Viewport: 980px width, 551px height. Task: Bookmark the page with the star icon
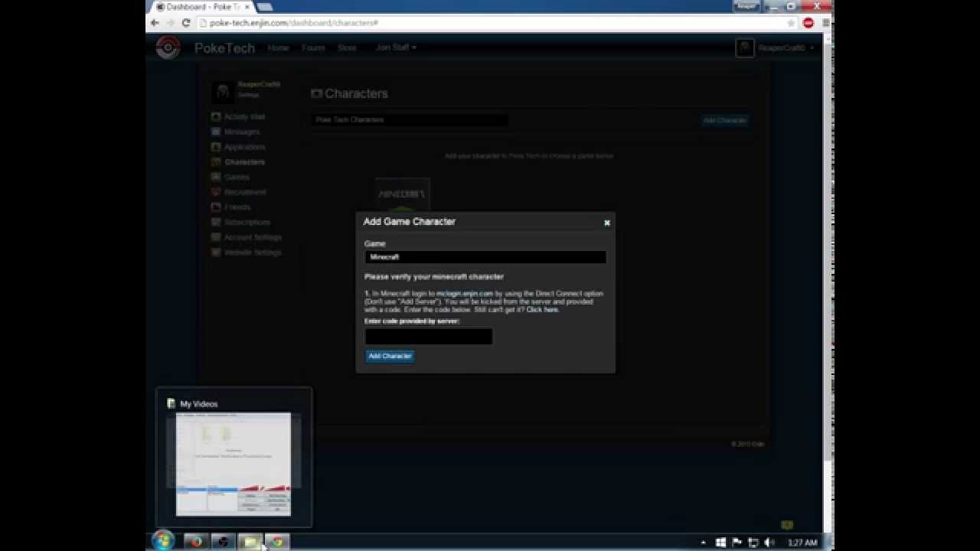click(792, 23)
